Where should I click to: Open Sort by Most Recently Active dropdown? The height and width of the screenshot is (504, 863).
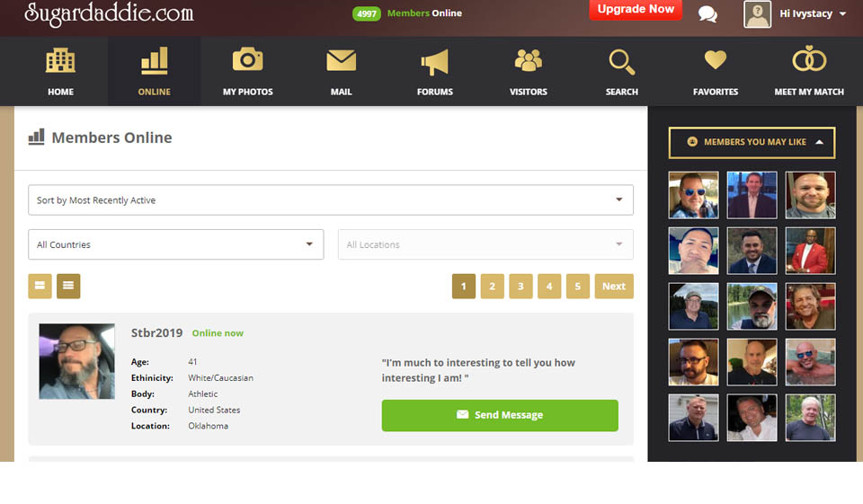pyautogui.click(x=330, y=200)
